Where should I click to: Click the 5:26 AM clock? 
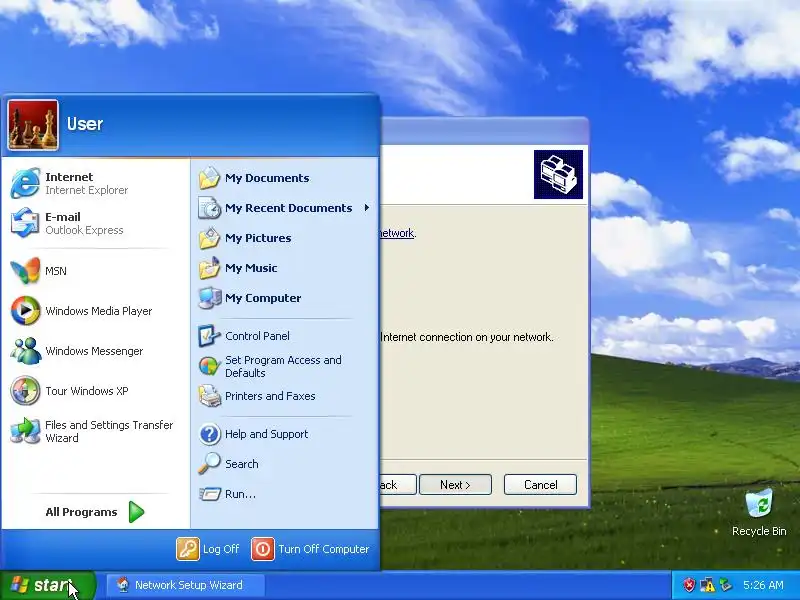pyautogui.click(x=763, y=585)
